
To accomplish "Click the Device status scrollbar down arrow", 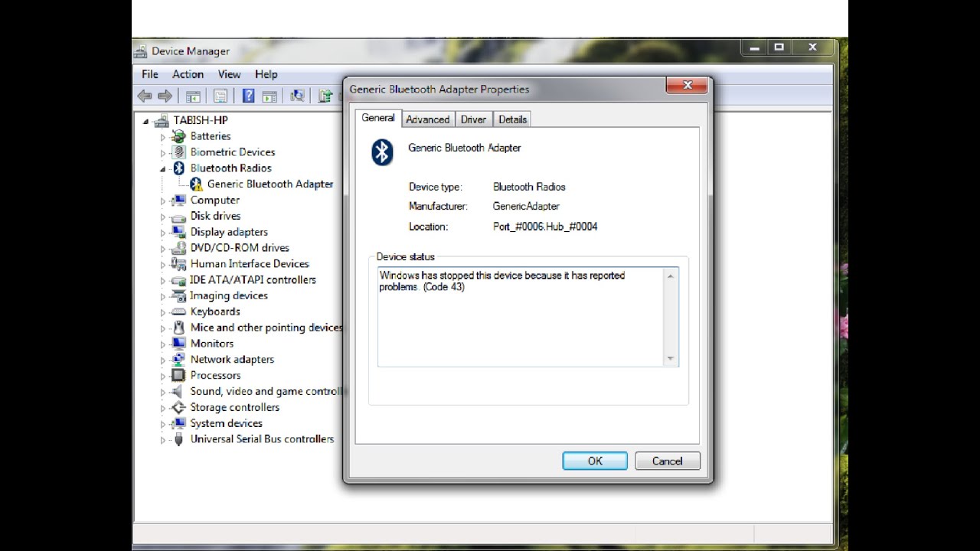I will tap(671, 358).
